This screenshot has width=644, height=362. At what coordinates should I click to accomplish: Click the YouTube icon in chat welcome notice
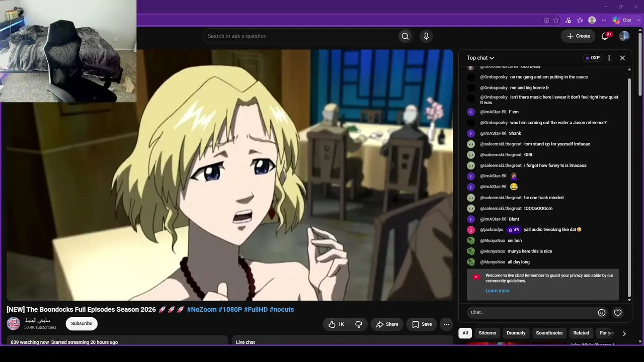click(476, 277)
